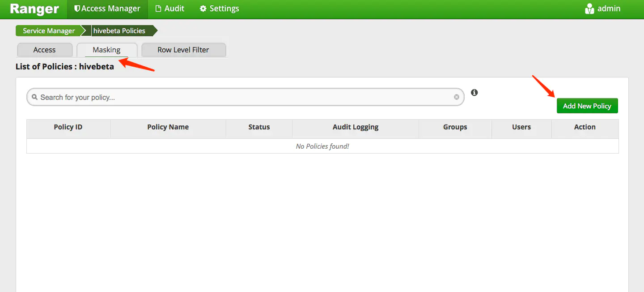Screen dimensions: 644x292
Task: Click the Audit document icon
Action: 158,9
